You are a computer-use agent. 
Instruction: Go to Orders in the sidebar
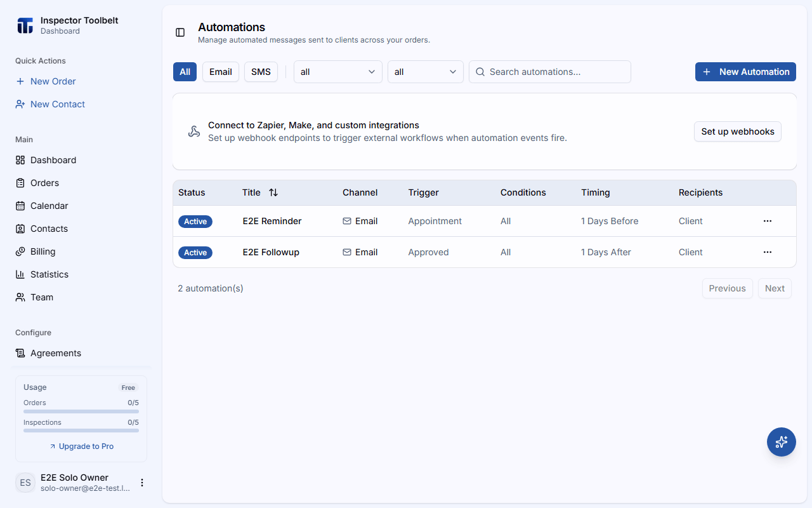pyautogui.click(x=81, y=183)
